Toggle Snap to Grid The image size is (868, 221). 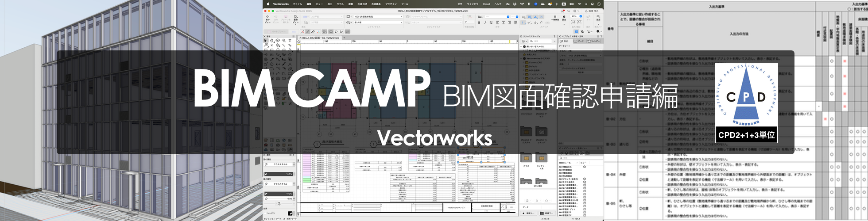click(523, 17)
